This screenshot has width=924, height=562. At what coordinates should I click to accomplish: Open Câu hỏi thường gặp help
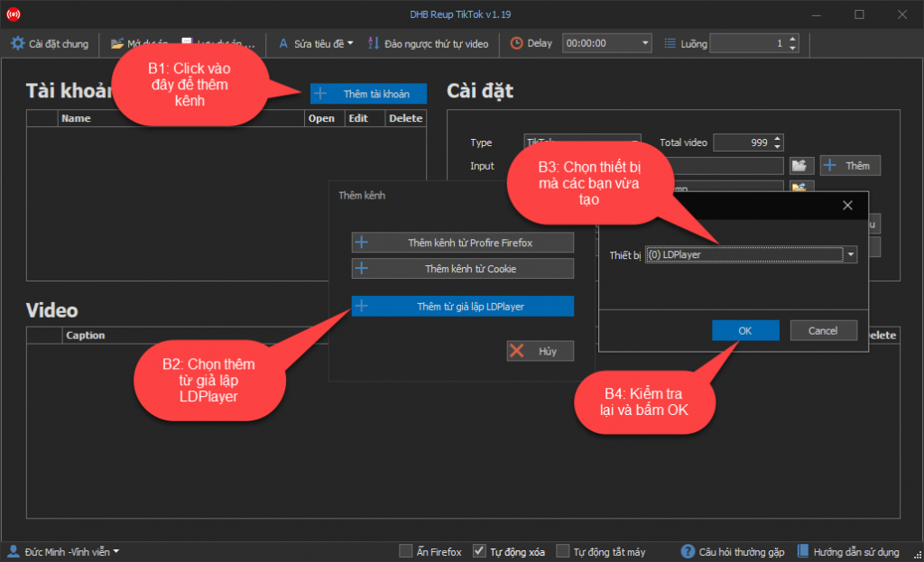pyautogui.click(x=733, y=552)
